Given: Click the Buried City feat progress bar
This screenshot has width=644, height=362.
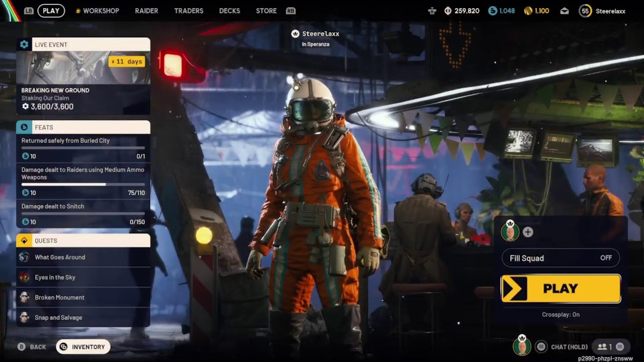Looking at the screenshot, I should (83, 148).
